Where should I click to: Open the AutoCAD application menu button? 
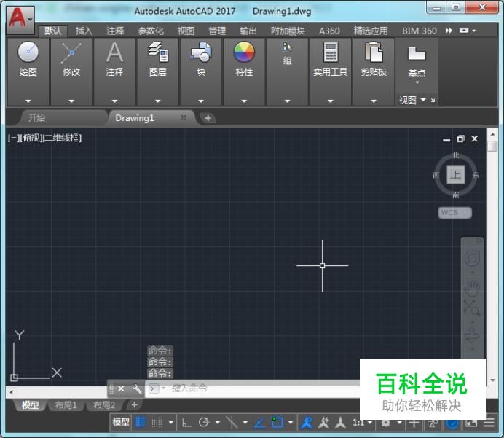click(x=20, y=19)
